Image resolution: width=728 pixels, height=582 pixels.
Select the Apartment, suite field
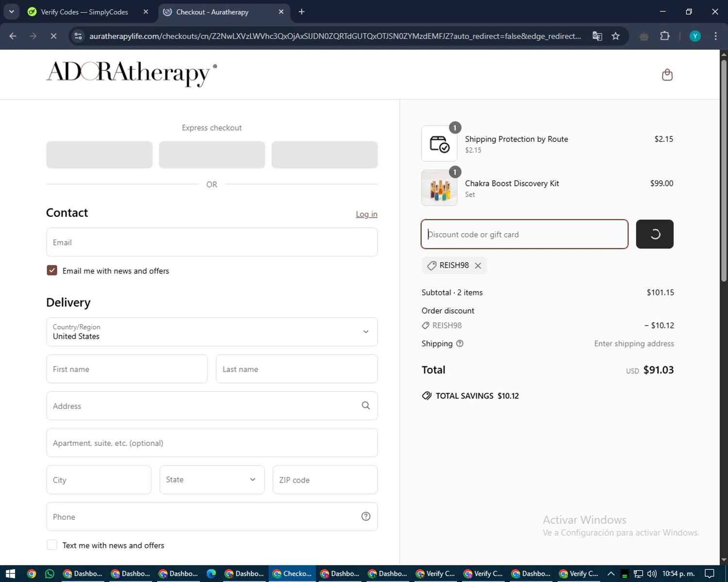tap(212, 443)
